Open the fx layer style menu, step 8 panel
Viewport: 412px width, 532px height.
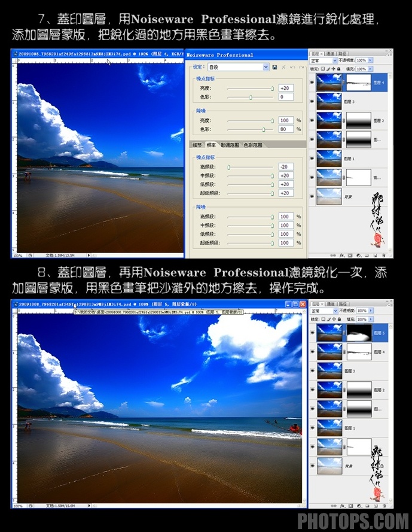(342, 506)
